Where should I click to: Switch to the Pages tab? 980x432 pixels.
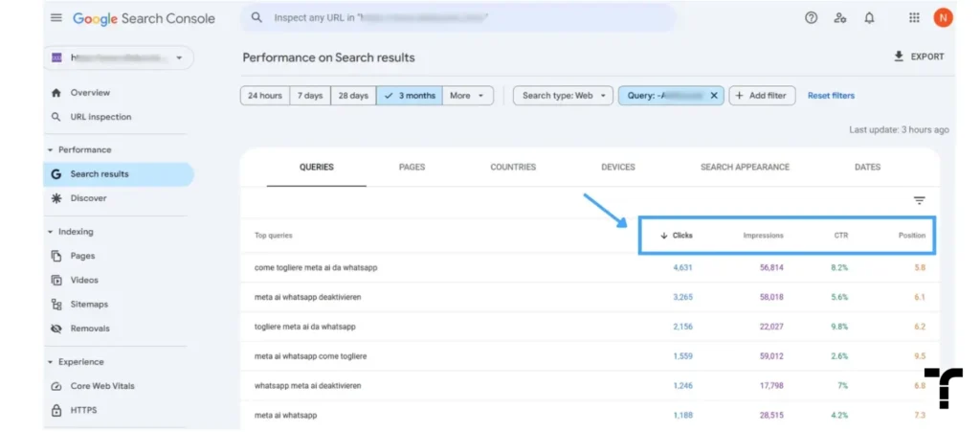(x=412, y=167)
